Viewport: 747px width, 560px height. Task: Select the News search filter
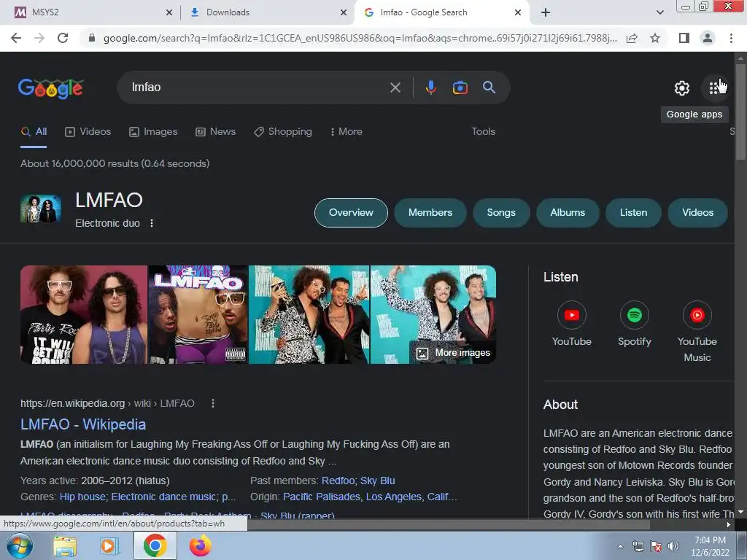pos(215,131)
